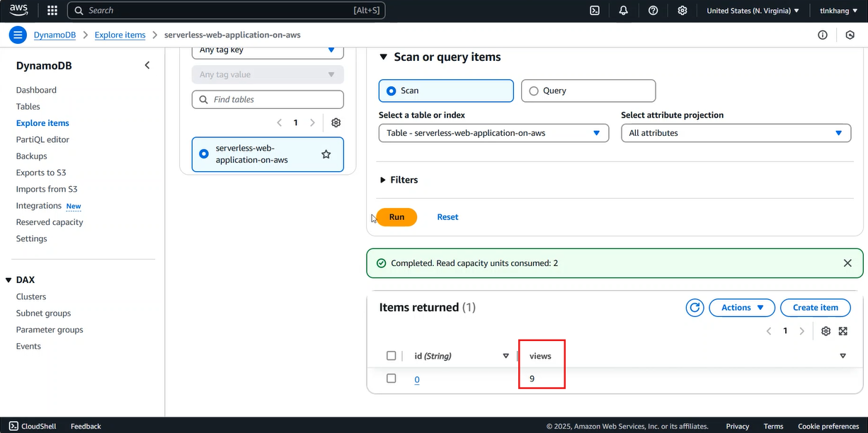Image resolution: width=868 pixels, height=433 pixels.
Task: Focus the AWS top search bar
Action: point(227,11)
